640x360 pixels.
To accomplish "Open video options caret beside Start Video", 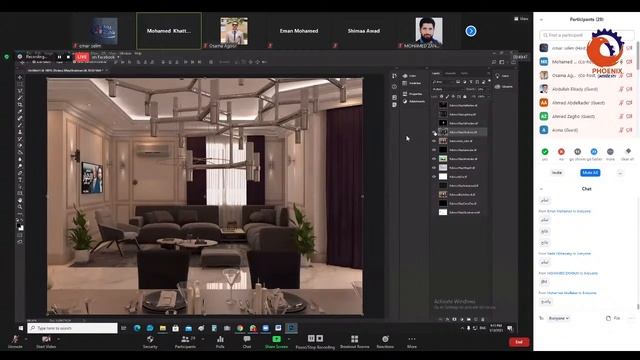I will click(59, 339).
